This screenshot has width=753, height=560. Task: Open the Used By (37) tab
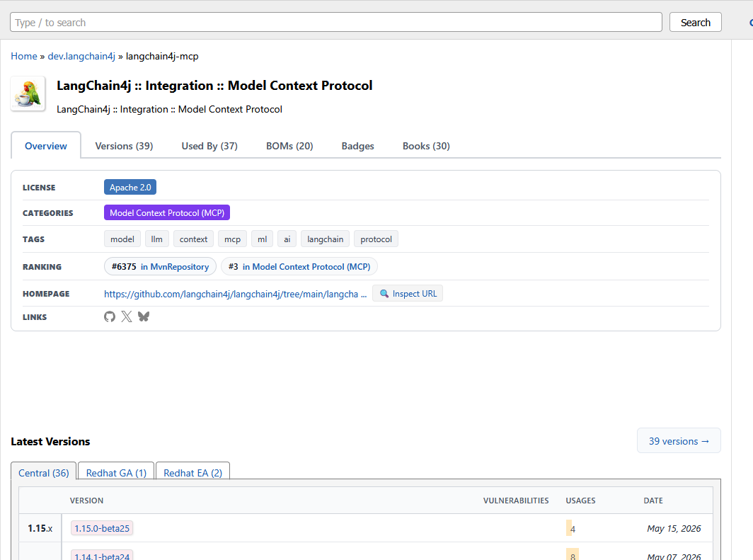(209, 146)
